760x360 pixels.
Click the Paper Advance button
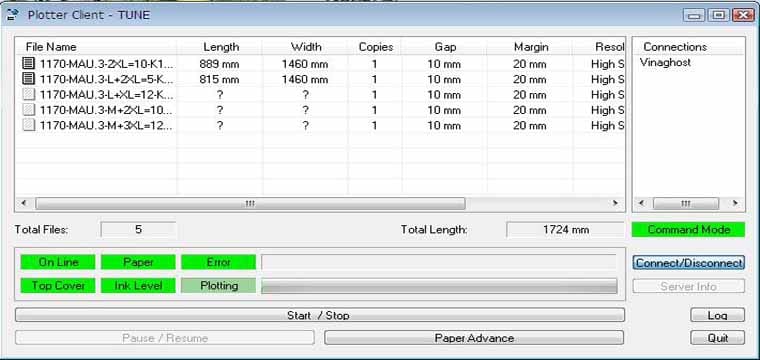coord(474,338)
